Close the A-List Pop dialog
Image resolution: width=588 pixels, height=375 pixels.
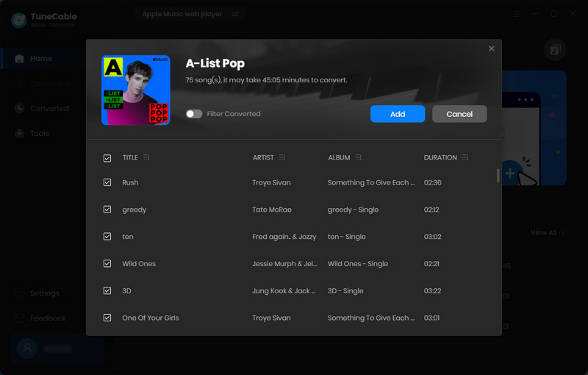point(491,49)
